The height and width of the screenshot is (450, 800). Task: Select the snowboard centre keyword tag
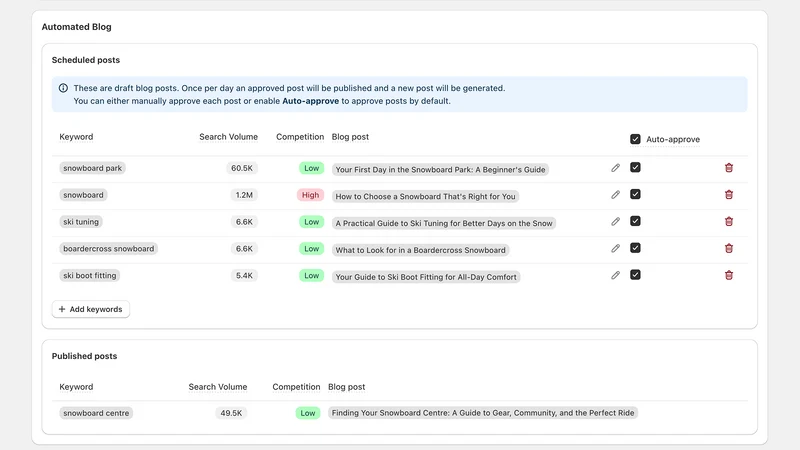96,413
